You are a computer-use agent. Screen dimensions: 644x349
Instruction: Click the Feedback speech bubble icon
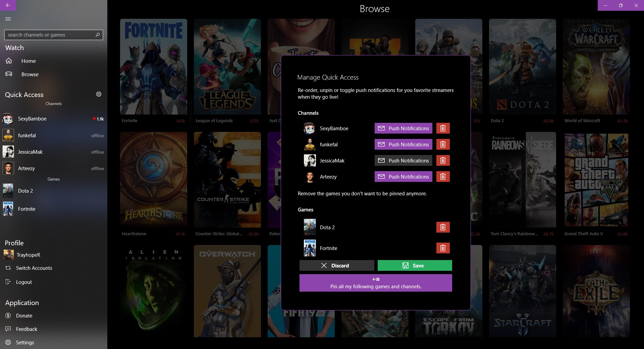(x=8, y=329)
